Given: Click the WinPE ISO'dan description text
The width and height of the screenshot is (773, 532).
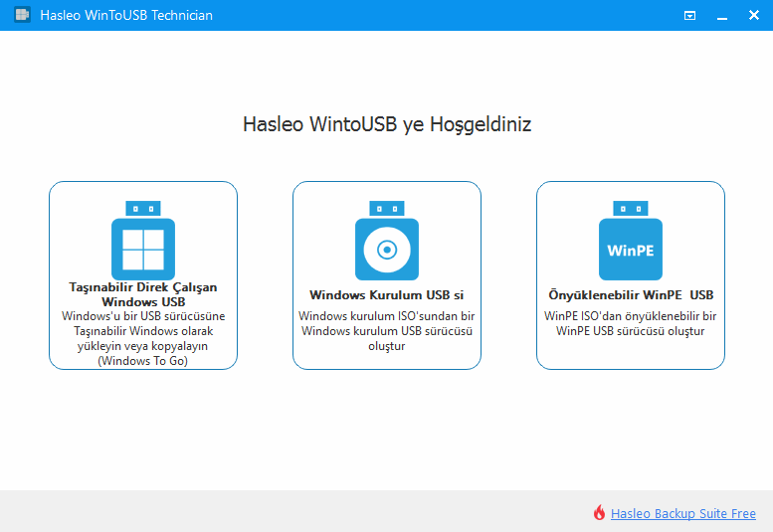Looking at the screenshot, I should (631, 323).
